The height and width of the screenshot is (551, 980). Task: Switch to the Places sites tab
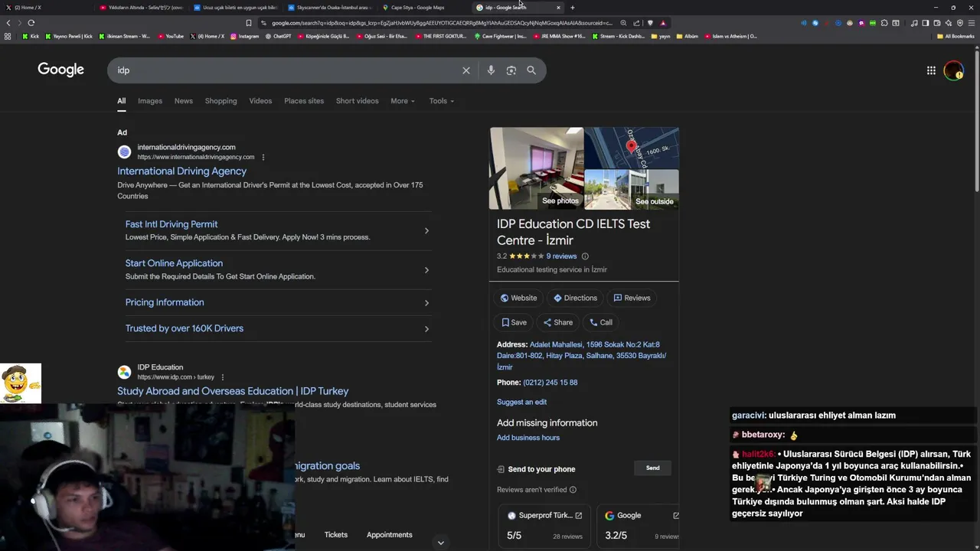tap(304, 101)
